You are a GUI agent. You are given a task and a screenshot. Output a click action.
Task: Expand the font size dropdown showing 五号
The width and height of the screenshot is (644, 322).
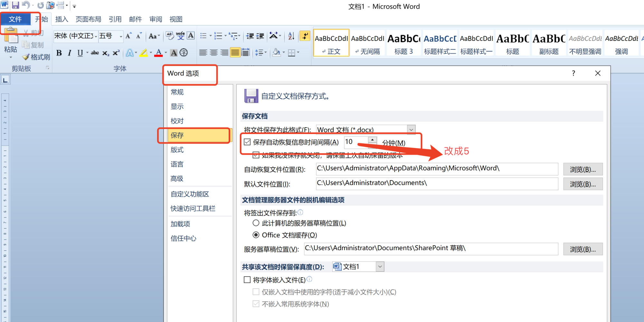(121, 36)
